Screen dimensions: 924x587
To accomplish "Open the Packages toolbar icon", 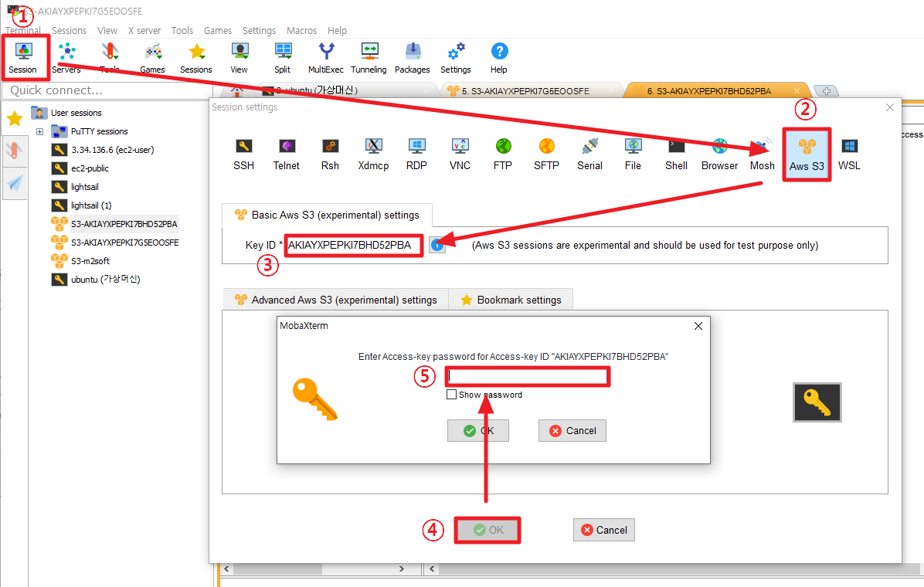I will (413, 58).
